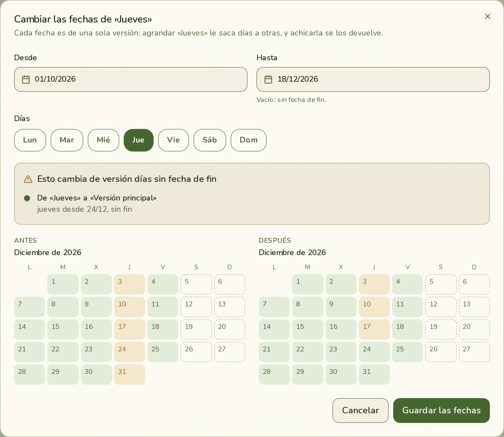Screen dimensions: 504x437
Task: Click "Esto cambia de versión días sin fecha de fin"
Action: tap(127, 179)
